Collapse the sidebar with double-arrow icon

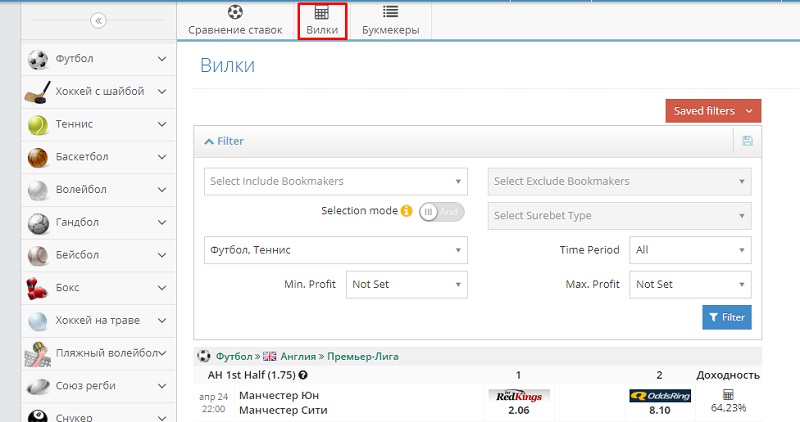click(x=98, y=20)
